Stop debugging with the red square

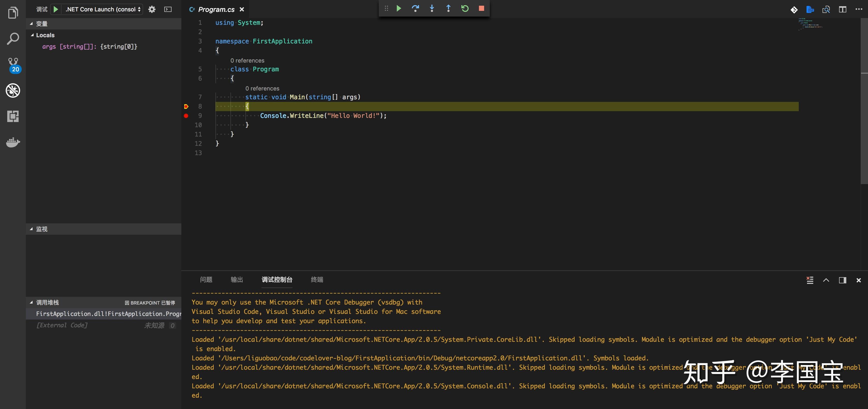481,9
